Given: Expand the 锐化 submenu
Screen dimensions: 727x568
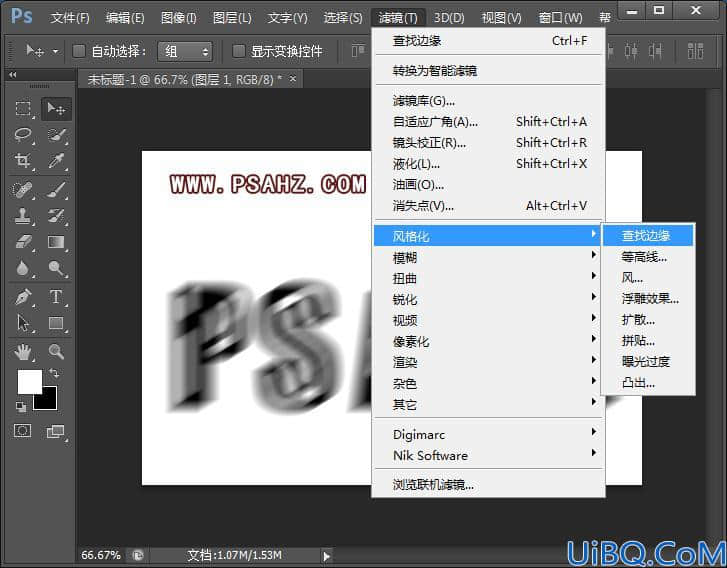Looking at the screenshot, I should point(488,299).
